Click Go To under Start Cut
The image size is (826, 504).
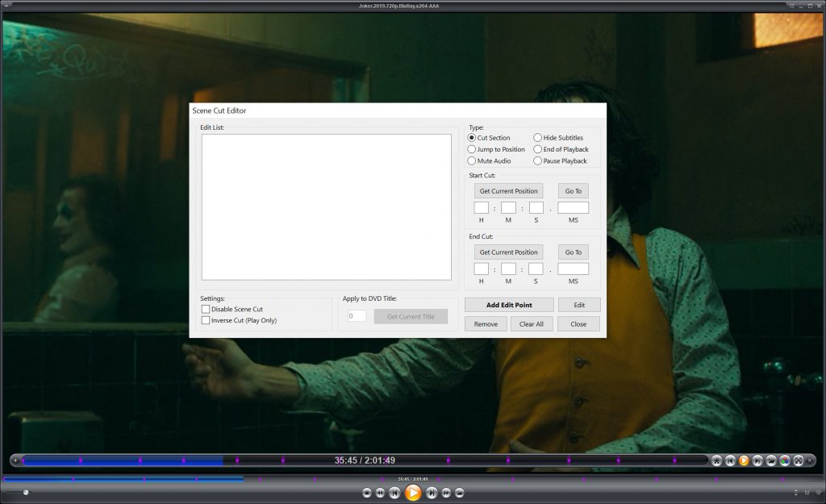[x=574, y=190]
